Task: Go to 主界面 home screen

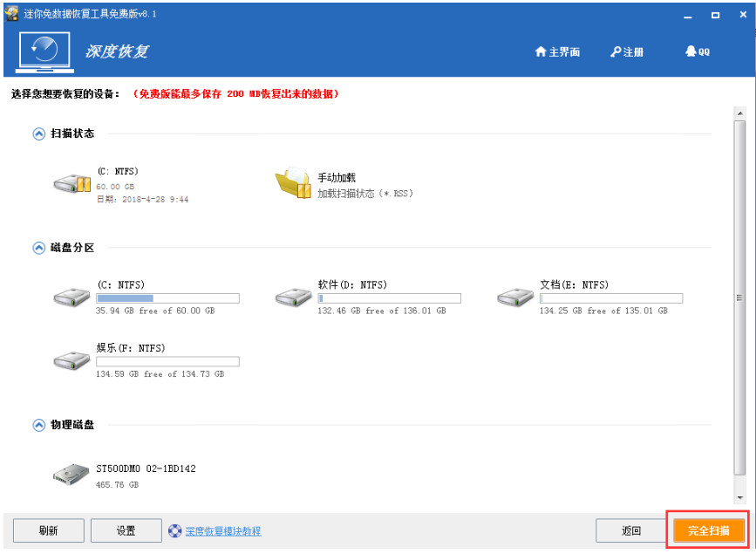Action: pos(557,52)
